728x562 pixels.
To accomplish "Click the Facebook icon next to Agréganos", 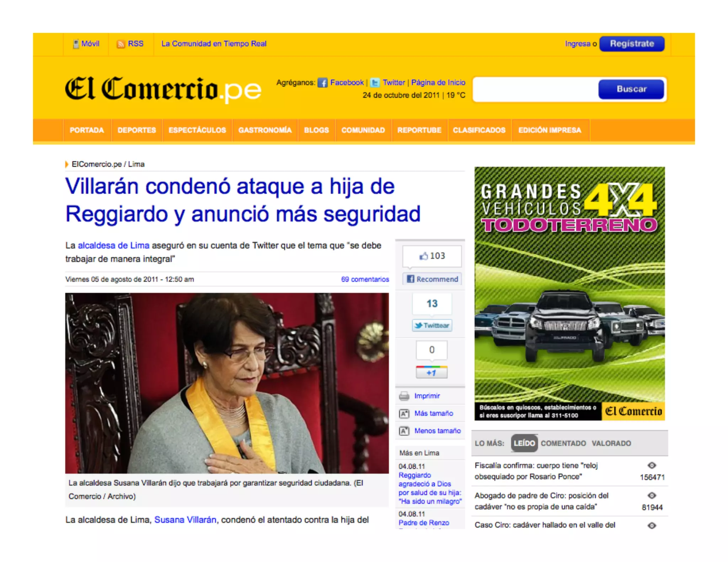I will tap(322, 83).
